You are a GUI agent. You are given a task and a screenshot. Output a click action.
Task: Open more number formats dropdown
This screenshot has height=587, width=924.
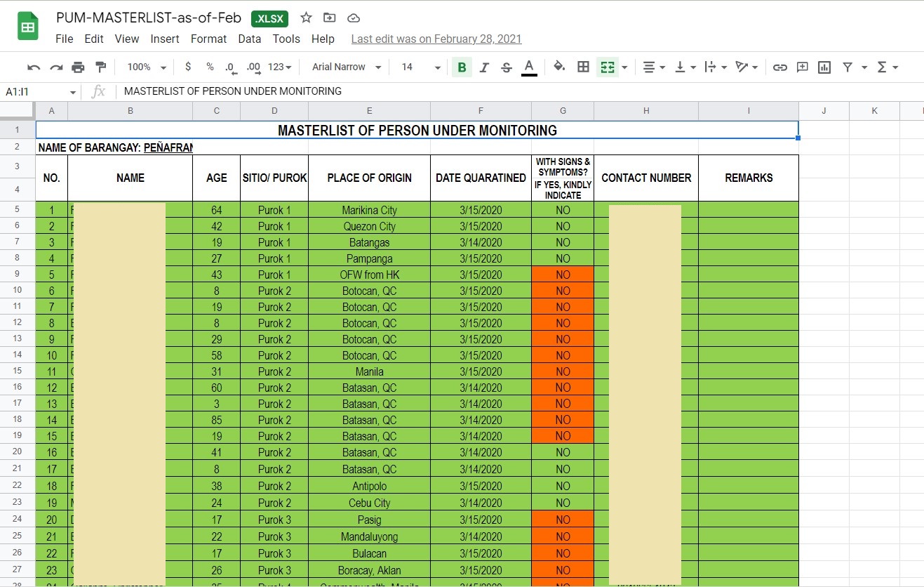click(279, 67)
